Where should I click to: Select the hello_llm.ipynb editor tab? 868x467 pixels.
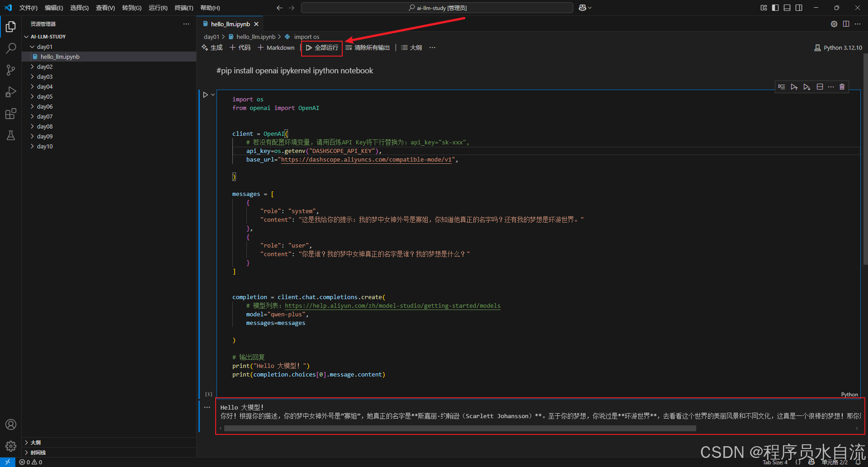(x=230, y=24)
